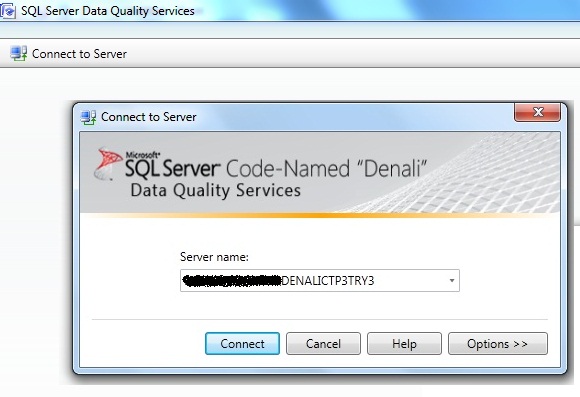The width and height of the screenshot is (580, 397).
Task: Open the Server name dropdown arrow
Action: [x=452, y=280]
